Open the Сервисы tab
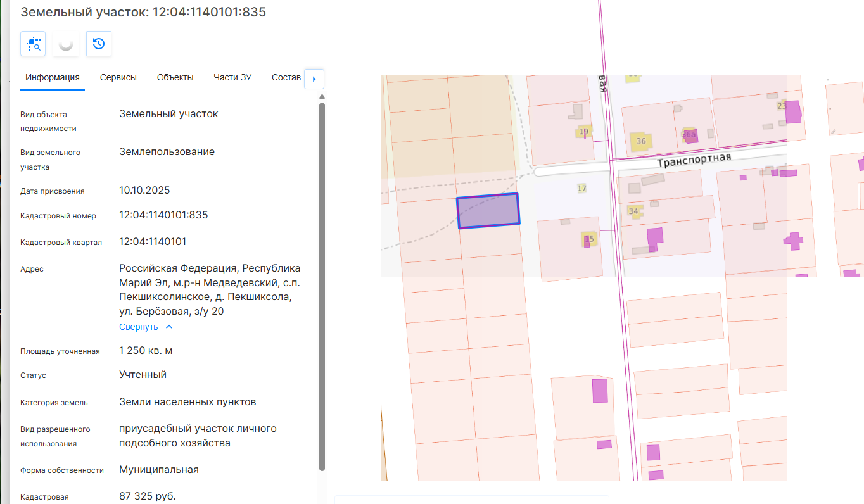The width and height of the screenshot is (864, 504). click(x=118, y=77)
